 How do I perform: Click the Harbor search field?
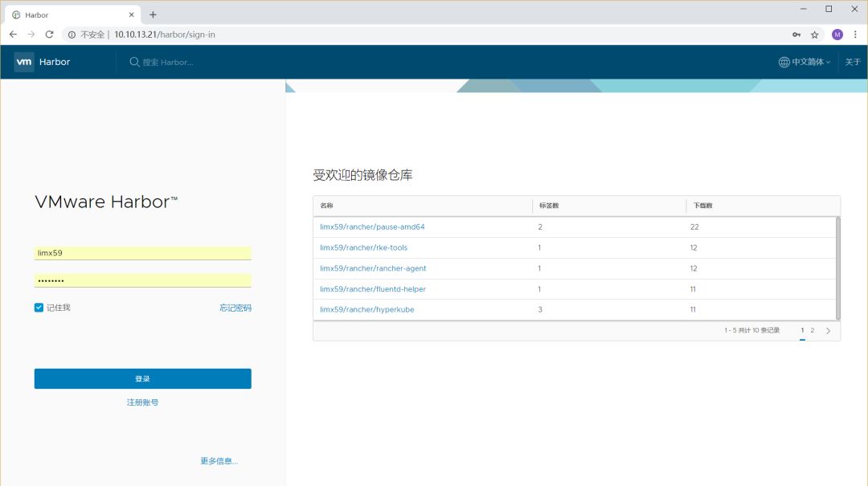[168, 62]
